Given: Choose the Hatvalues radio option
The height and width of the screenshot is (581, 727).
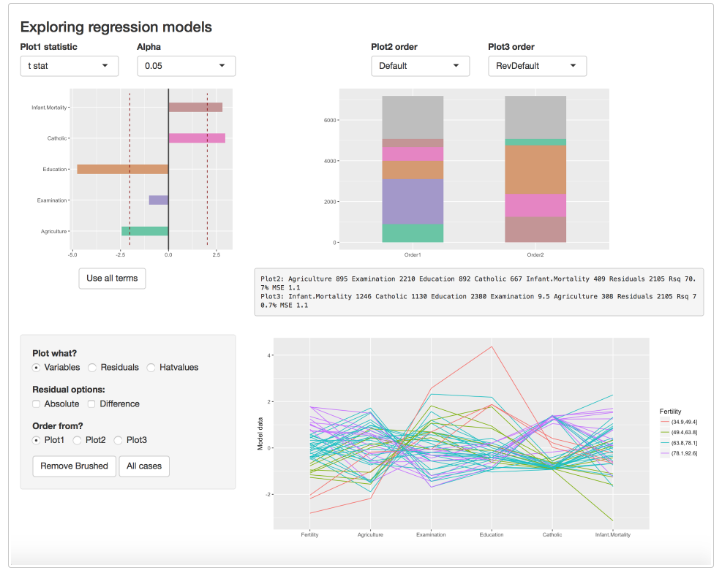Looking at the screenshot, I should coord(151,367).
